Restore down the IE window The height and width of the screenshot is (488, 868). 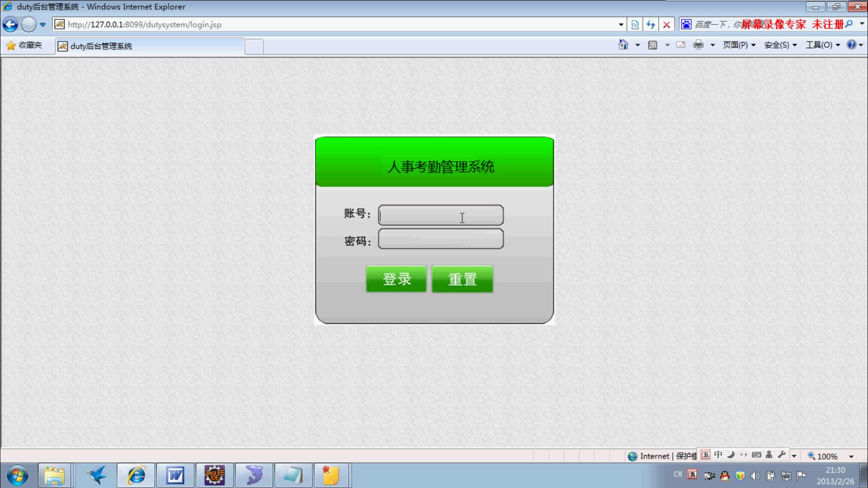point(836,7)
